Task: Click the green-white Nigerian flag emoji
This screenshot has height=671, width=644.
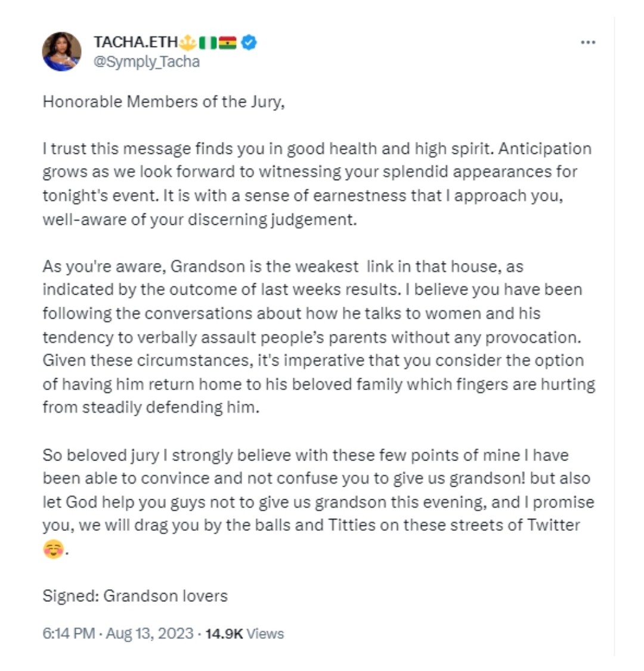Action: (x=208, y=43)
